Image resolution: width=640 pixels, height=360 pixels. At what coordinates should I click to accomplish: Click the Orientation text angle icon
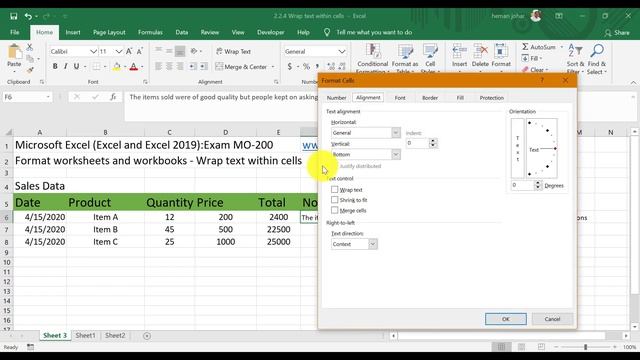point(194,51)
